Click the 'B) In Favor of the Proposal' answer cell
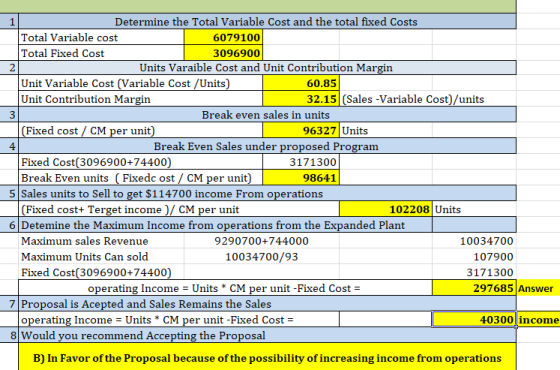Viewport: 560px width, 370px height. pyautogui.click(x=267, y=357)
